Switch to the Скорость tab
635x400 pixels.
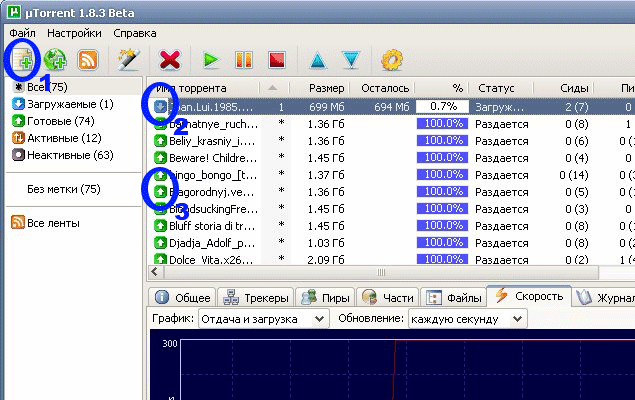529,296
